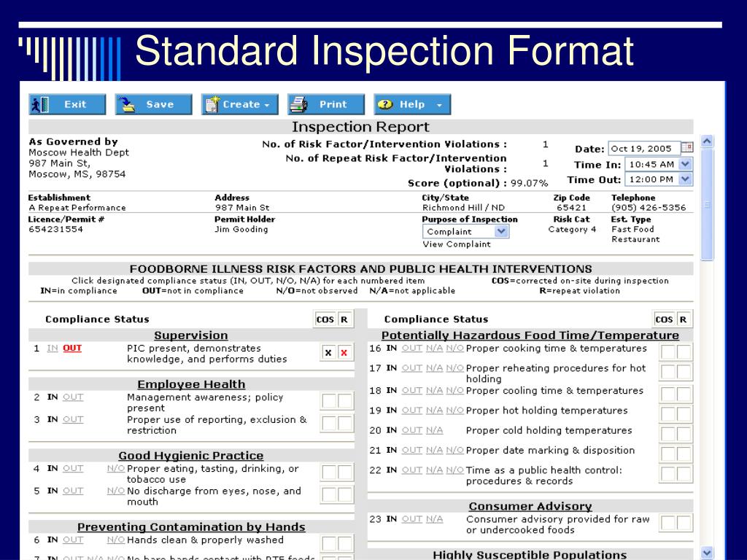747x560 pixels.
Task: Toggle COS checkbox for item 6 Hands clean
Action: [329, 543]
